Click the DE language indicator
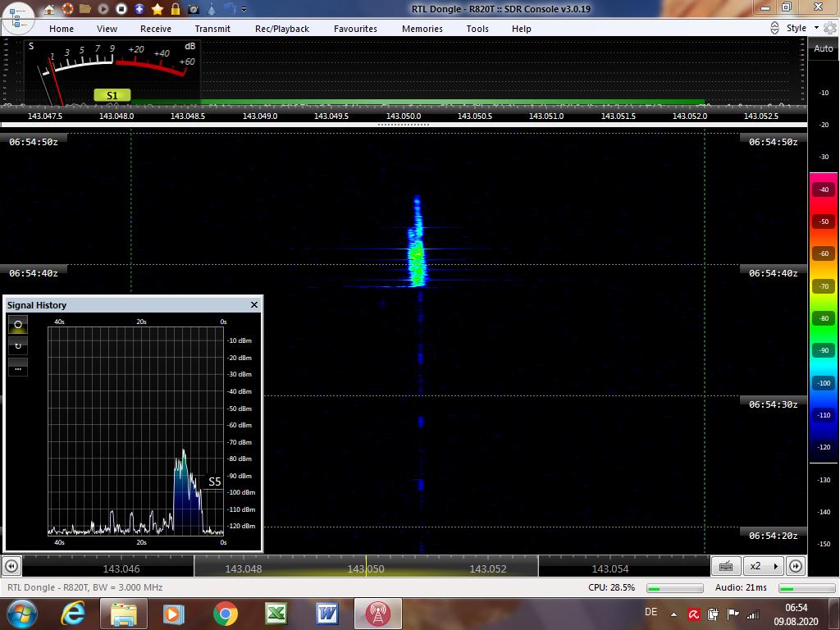 [651, 612]
